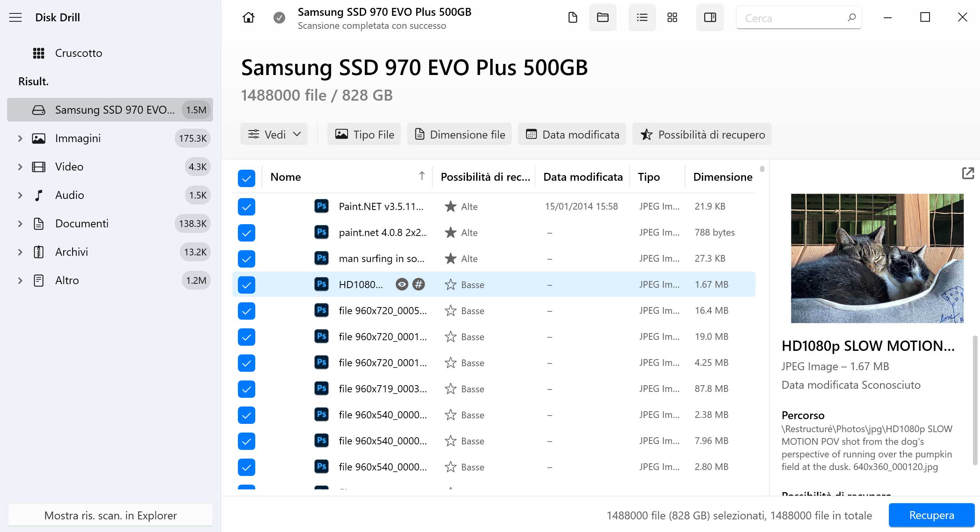Open the Vedi dropdown
The image size is (980, 532).
(274, 134)
